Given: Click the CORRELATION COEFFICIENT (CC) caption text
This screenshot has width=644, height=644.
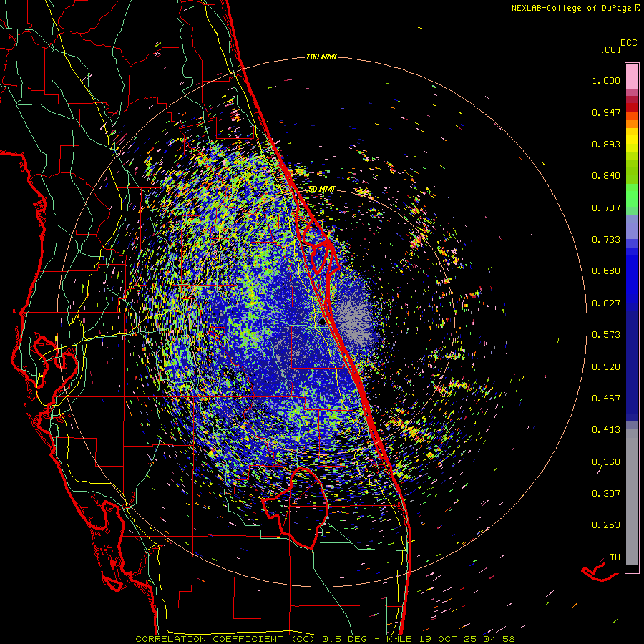Looking at the screenshot, I should pos(225,639).
